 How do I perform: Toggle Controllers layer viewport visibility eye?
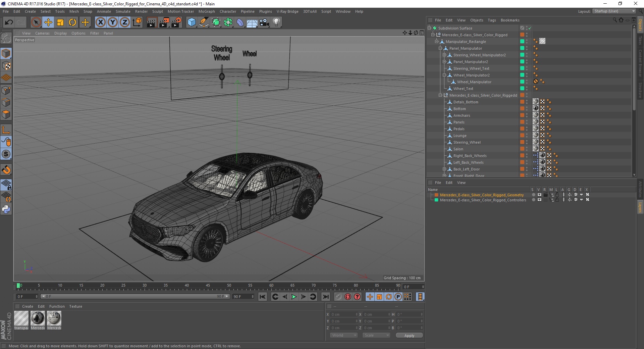[x=539, y=200]
